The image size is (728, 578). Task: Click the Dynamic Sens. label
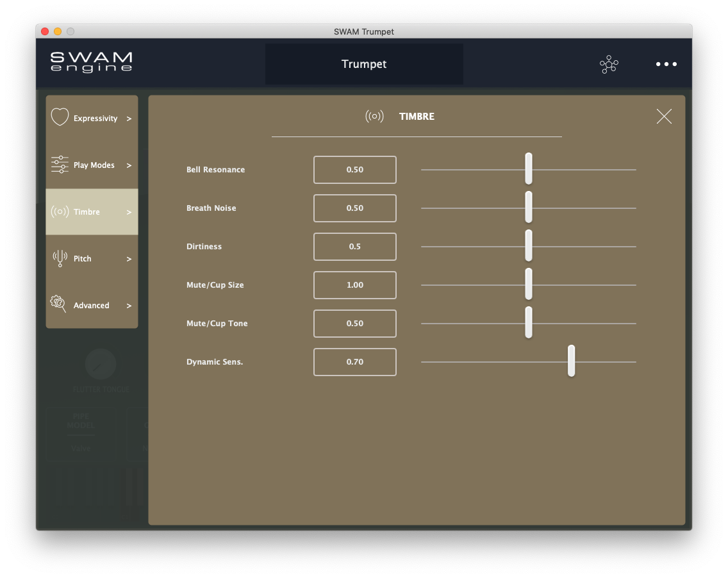click(x=215, y=361)
